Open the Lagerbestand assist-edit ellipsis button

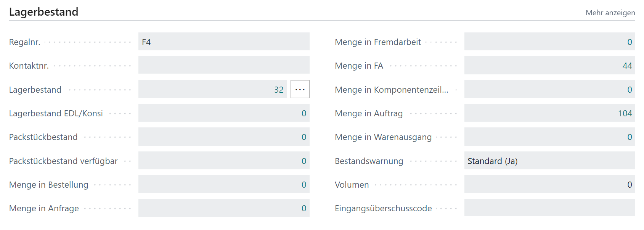[x=300, y=89]
